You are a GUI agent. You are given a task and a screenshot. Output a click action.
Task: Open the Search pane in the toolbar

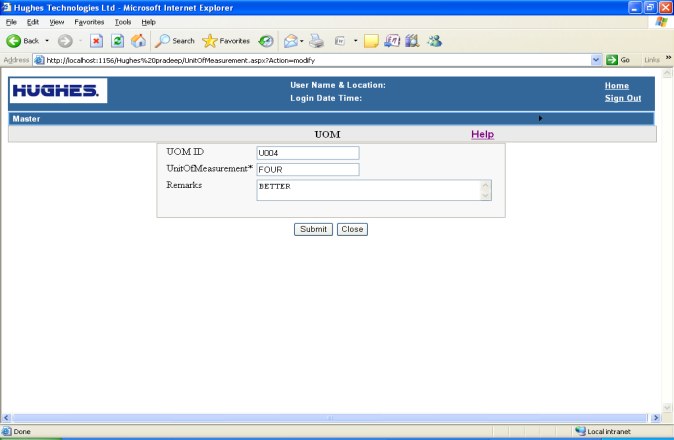click(175, 41)
